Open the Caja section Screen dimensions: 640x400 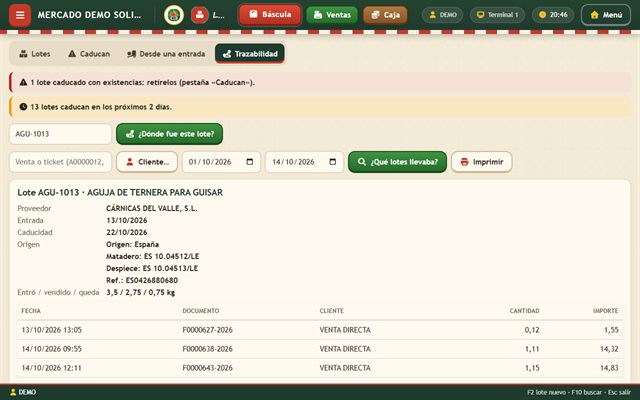coord(385,15)
